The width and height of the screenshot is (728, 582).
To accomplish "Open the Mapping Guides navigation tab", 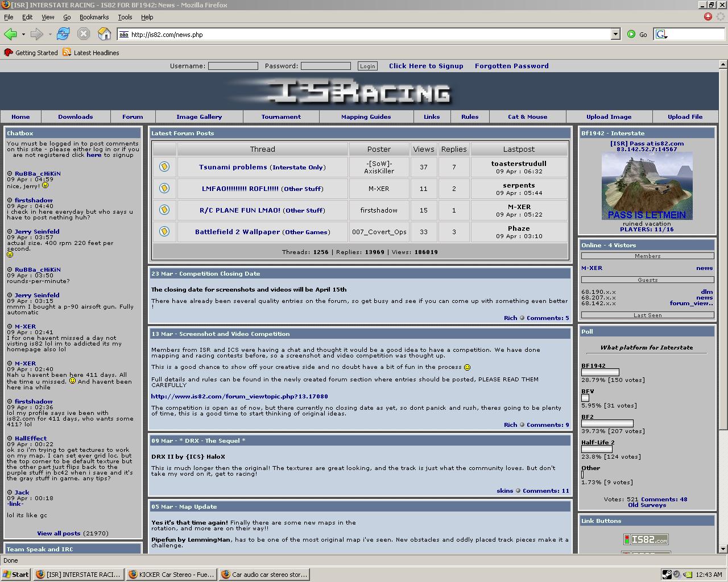I will pyautogui.click(x=366, y=117).
